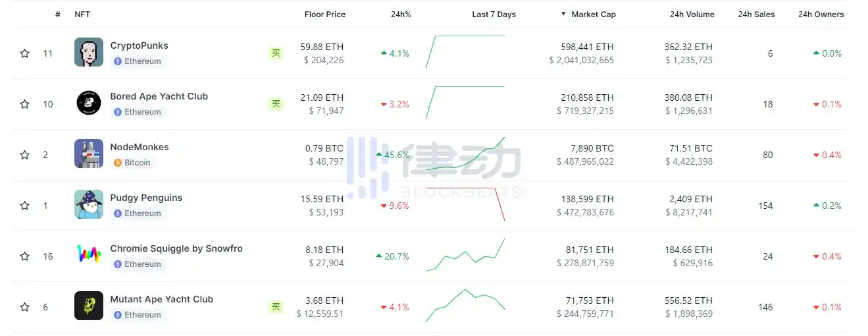Click the Mutant Ape Yacht Club avatar
This screenshot has width=868, height=336.
pos(89,306)
